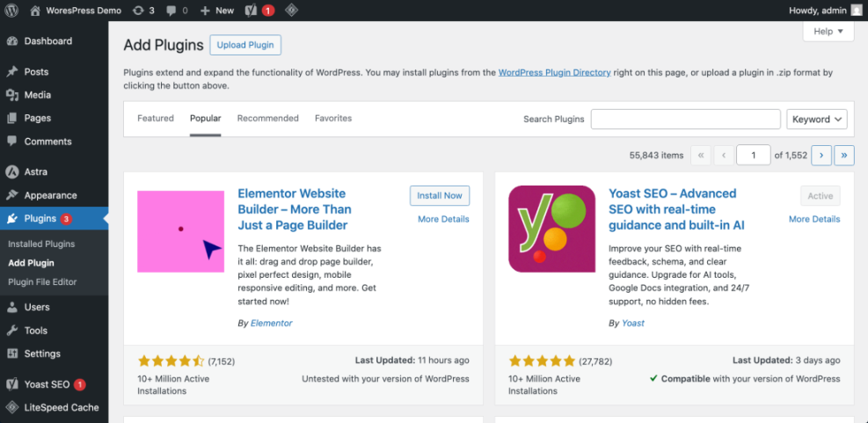Click the Yoast SEO icon in sidebar
Viewport: 868px width, 423px height.
(12, 384)
